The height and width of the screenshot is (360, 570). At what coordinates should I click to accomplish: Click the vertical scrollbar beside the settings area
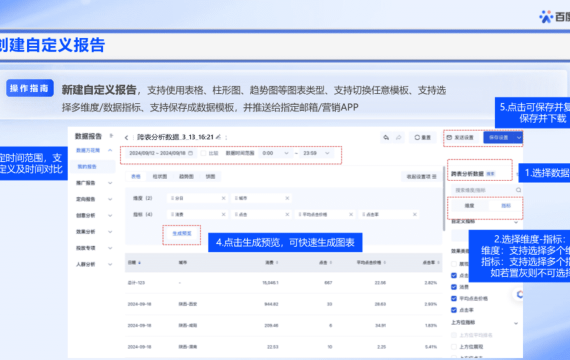(443, 198)
